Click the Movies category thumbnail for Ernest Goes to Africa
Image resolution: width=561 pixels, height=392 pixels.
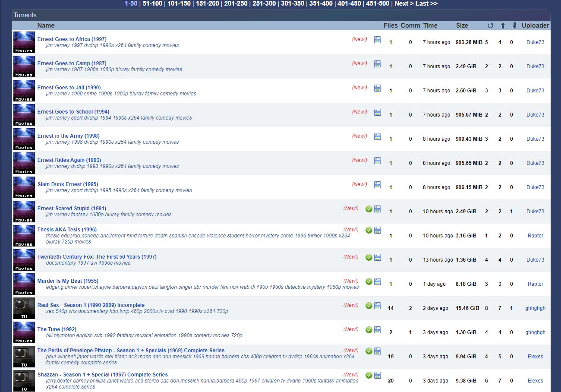(24, 42)
